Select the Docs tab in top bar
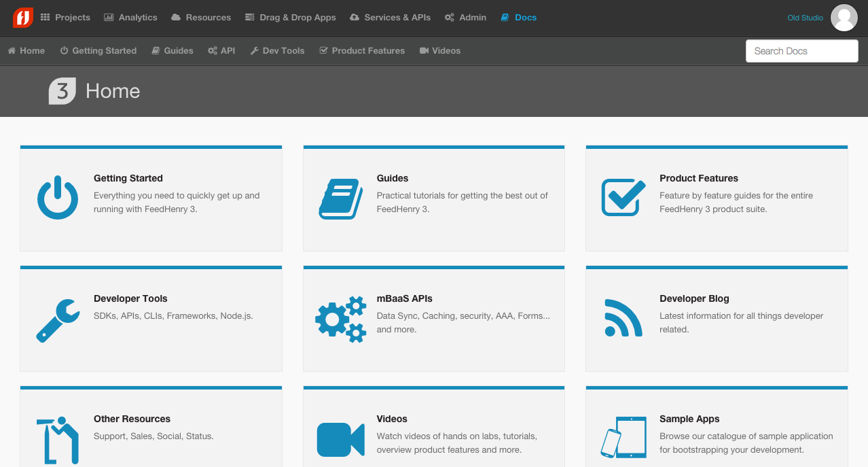Image resolution: width=868 pixels, height=467 pixels. [x=518, y=18]
